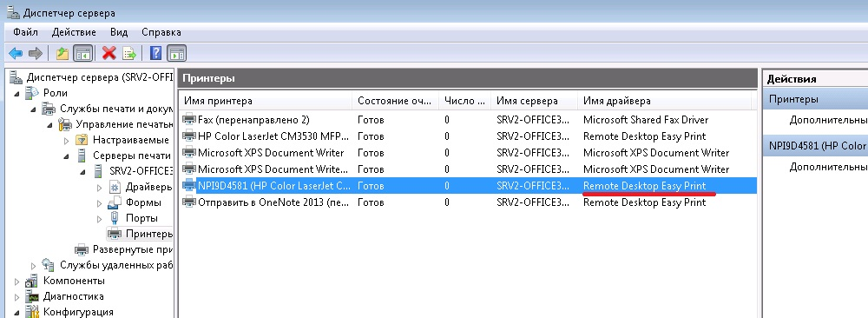Image resolution: width=868 pixels, height=318 pixels.
Task: Click the Export list toolbar icon
Action: click(x=129, y=53)
